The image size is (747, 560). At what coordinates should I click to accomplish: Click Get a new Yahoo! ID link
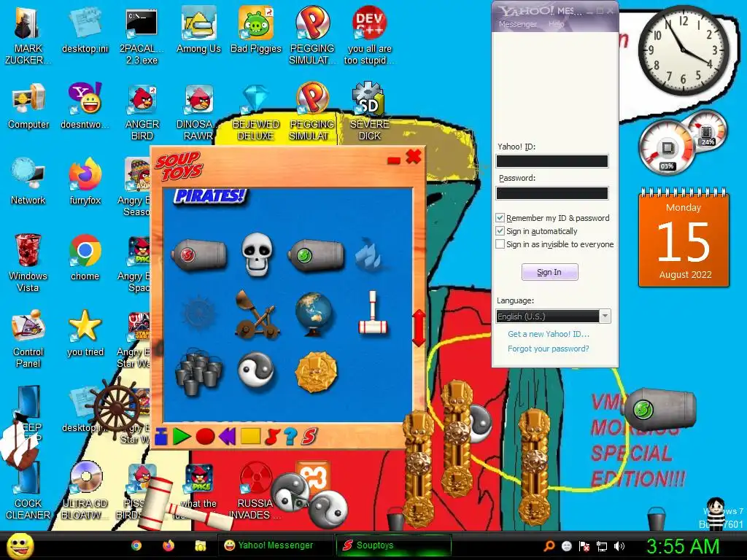[x=549, y=334]
